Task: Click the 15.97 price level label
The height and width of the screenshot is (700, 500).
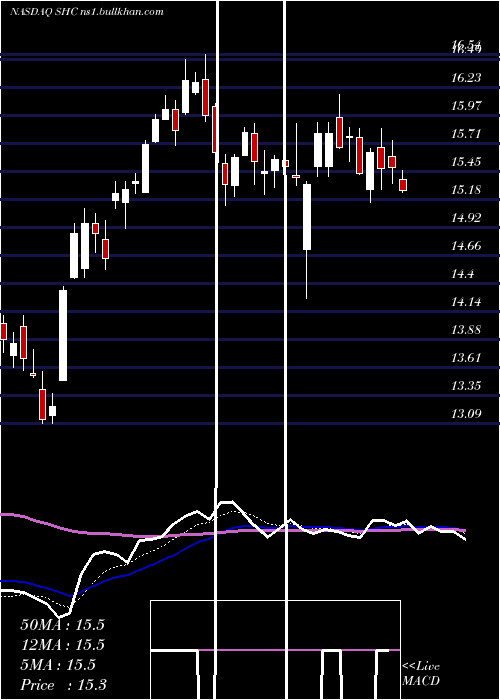Action: 466,106
